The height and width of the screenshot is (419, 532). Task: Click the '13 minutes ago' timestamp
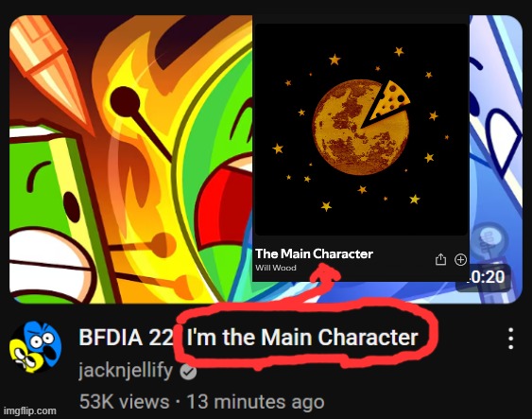point(255,402)
